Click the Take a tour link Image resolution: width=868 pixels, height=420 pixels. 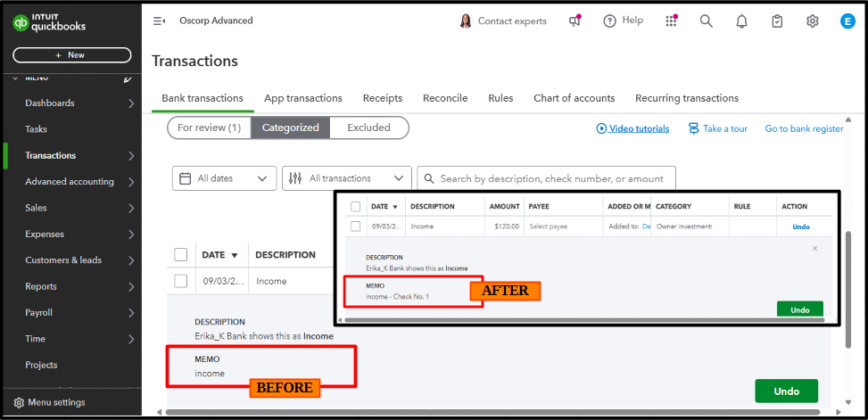click(x=725, y=128)
